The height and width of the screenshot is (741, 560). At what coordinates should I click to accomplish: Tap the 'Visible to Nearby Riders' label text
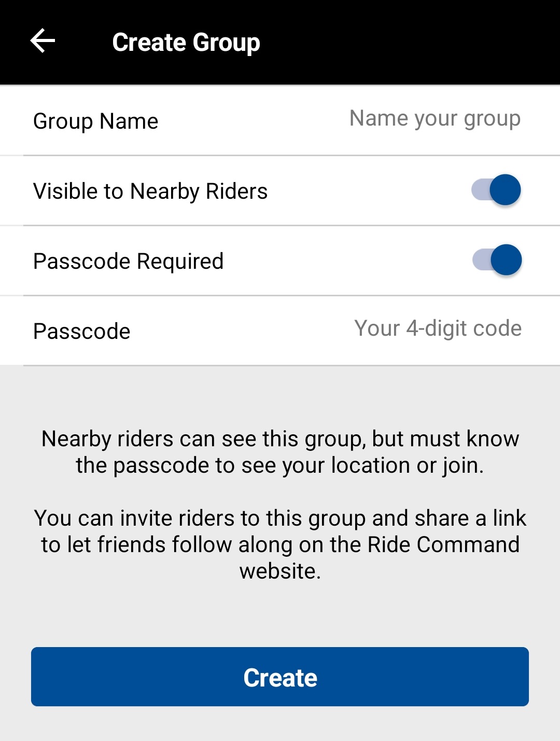pos(150,191)
